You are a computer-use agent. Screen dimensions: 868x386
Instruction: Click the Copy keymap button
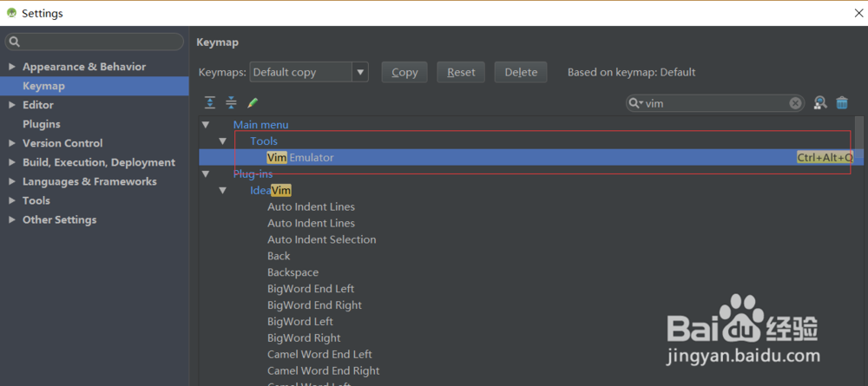pos(404,72)
